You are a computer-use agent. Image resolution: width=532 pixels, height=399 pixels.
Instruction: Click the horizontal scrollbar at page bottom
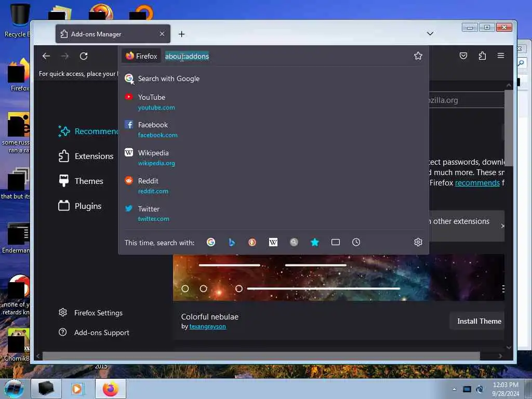[261, 356]
